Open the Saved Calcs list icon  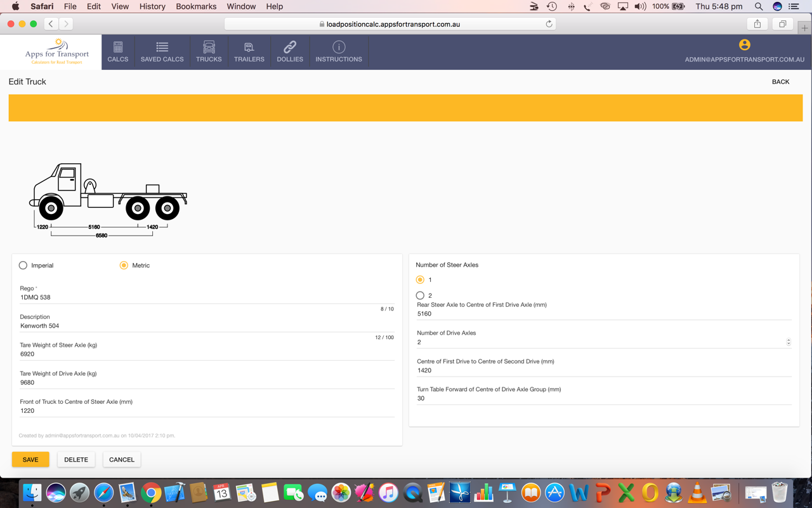pos(162,47)
